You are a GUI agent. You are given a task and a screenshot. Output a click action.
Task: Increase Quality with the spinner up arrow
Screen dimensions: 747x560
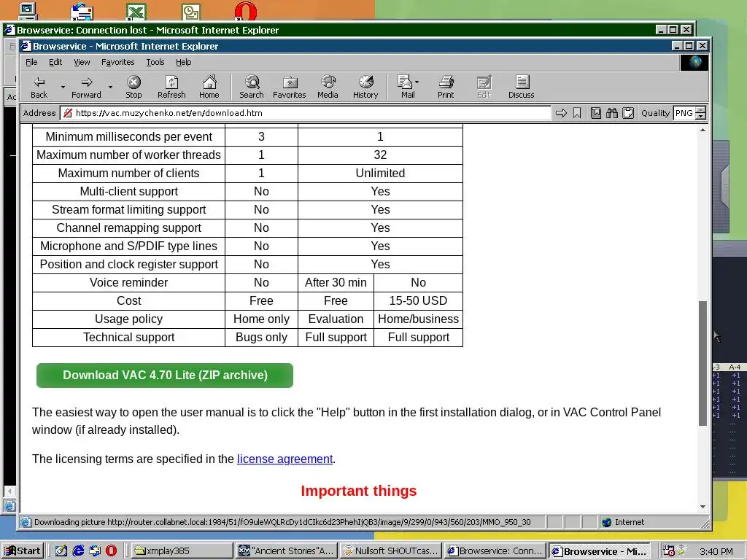click(701, 110)
